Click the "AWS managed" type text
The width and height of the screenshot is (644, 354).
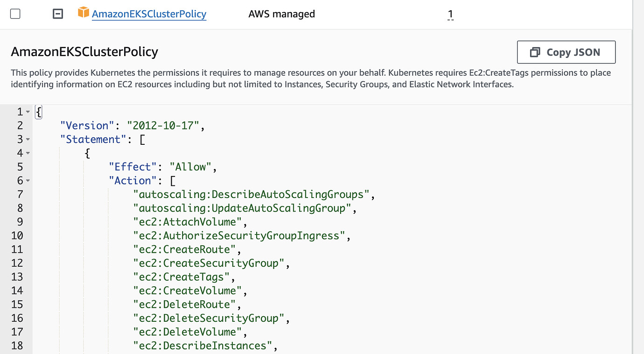[x=281, y=14]
